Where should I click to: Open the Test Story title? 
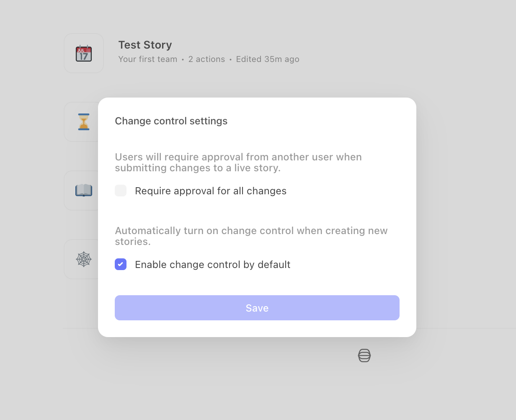click(x=145, y=45)
